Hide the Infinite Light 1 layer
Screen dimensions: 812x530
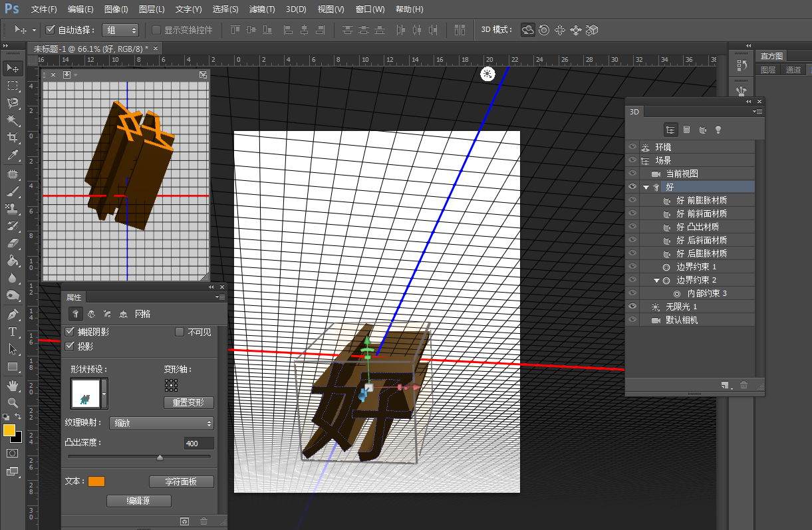tap(632, 307)
